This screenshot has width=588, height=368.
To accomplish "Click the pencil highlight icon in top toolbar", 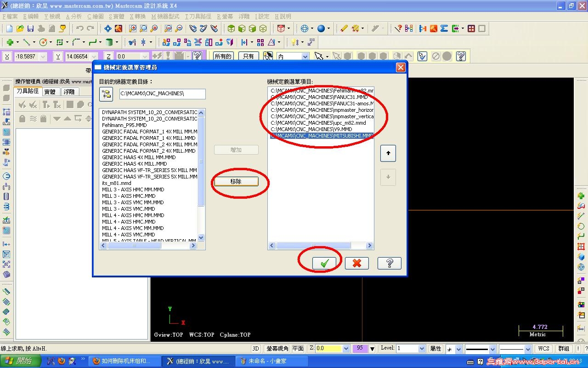I will [344, 29].
